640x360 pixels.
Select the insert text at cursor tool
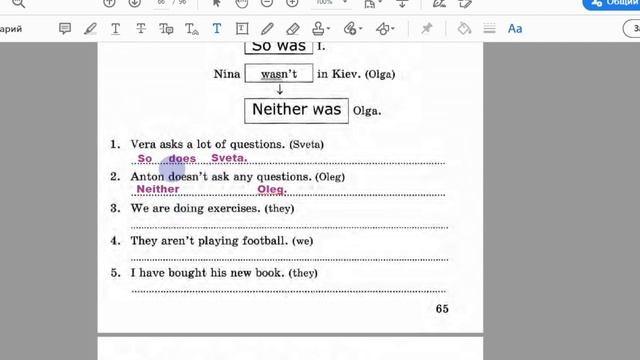191,29
